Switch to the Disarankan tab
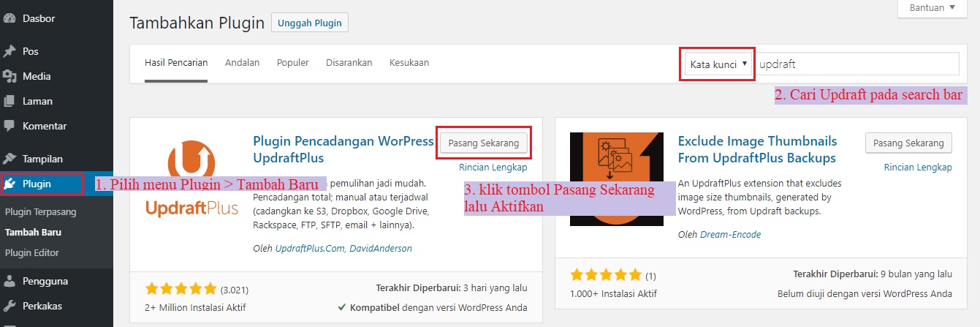980x327 pixels. coord(349,63)
